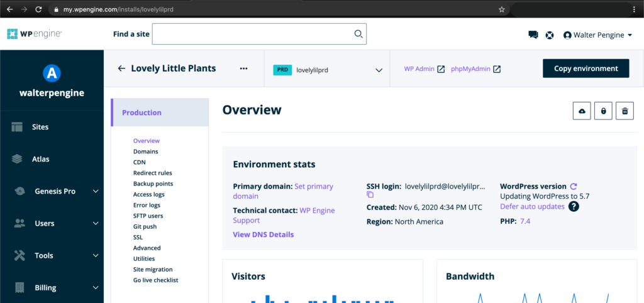Click the search magnifier icon
The height and width of the screenshot is (303, 644).
pos(358,34)
